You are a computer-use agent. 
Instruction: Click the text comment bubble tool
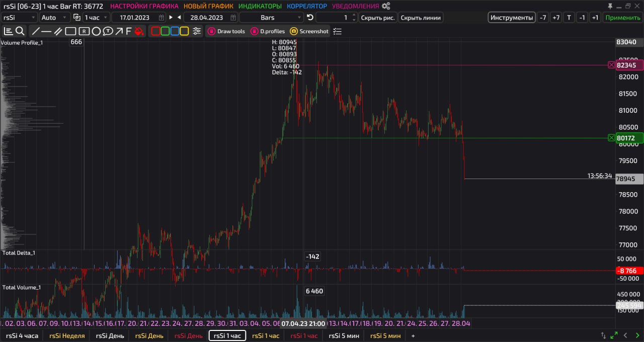pos(108,31)
